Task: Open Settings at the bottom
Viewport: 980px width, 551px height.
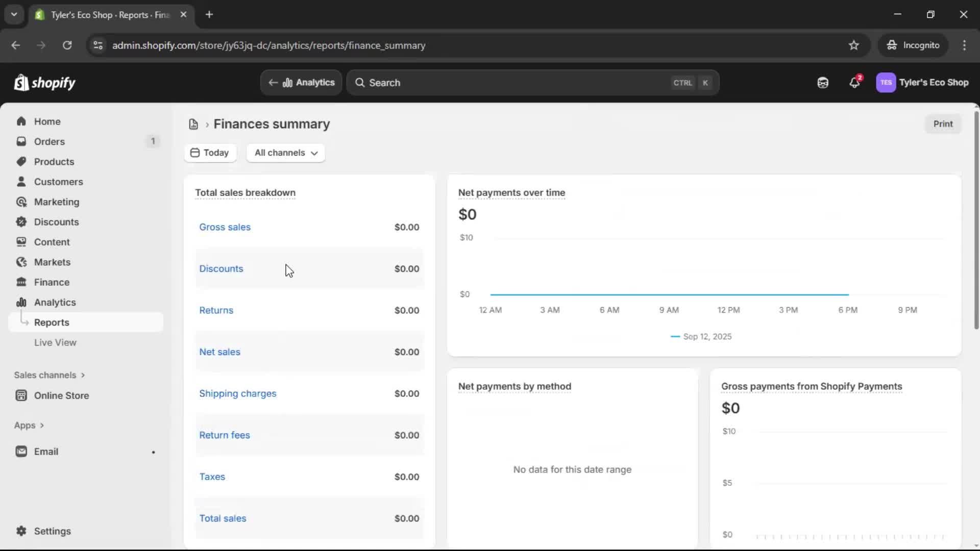Action: point(51,531)
